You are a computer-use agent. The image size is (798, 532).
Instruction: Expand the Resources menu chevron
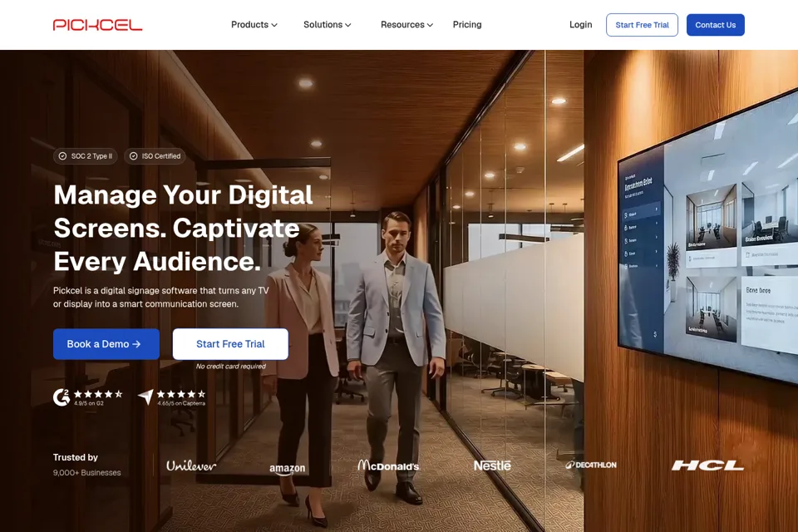pyautogui.click(x=430, y=25)
